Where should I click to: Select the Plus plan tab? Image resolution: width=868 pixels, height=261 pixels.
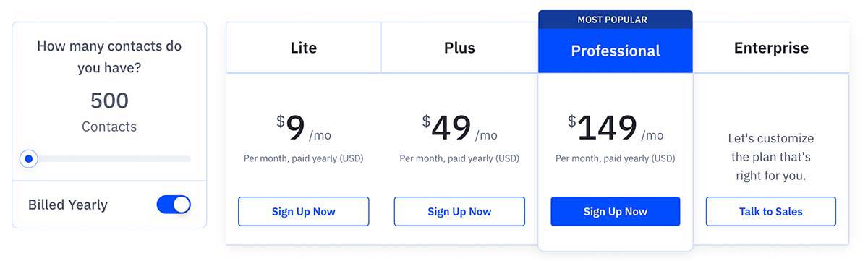[x=459, y=48]
